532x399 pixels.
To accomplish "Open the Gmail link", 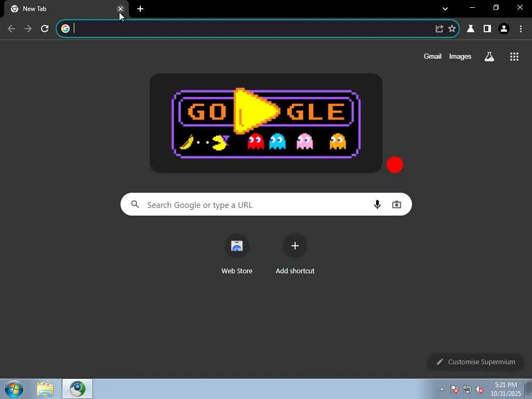I will pos(432,56).
